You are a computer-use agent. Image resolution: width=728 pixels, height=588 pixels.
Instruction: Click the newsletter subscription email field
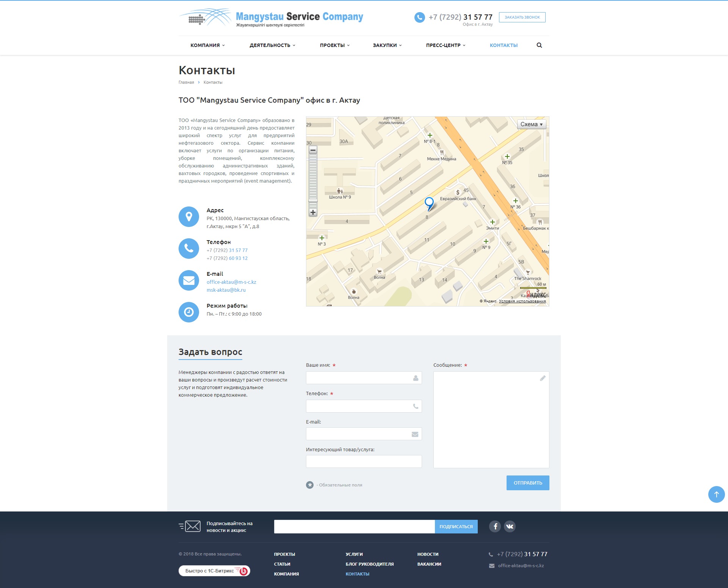pos(354,527)
